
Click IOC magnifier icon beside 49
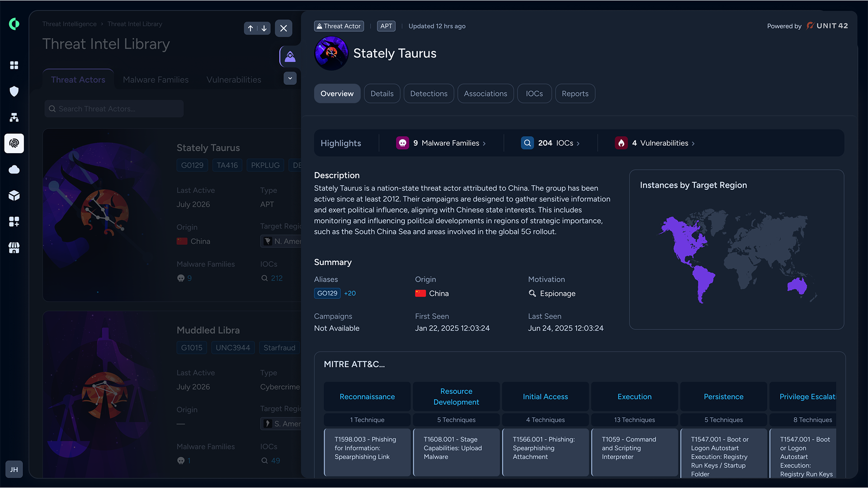pyautogui.click(x=264, y=461)
